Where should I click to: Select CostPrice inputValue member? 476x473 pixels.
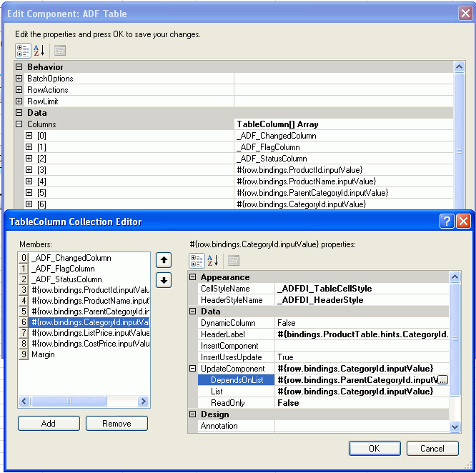tap(84, 344)
